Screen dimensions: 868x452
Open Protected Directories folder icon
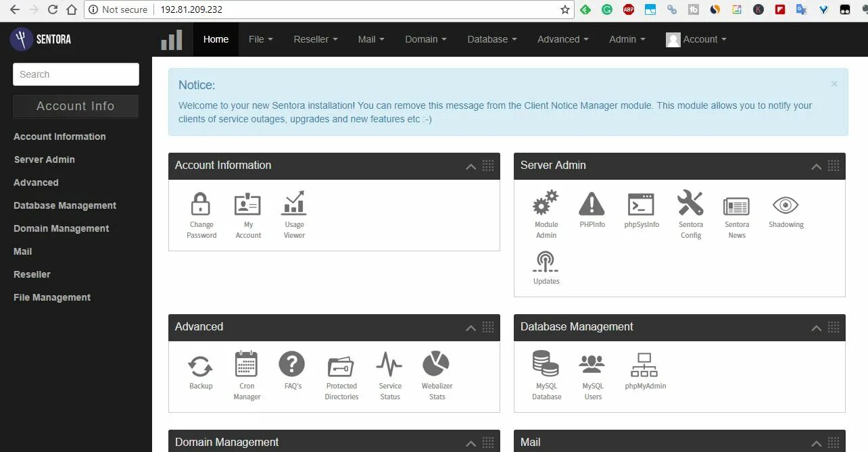click(x=341, y=366)
